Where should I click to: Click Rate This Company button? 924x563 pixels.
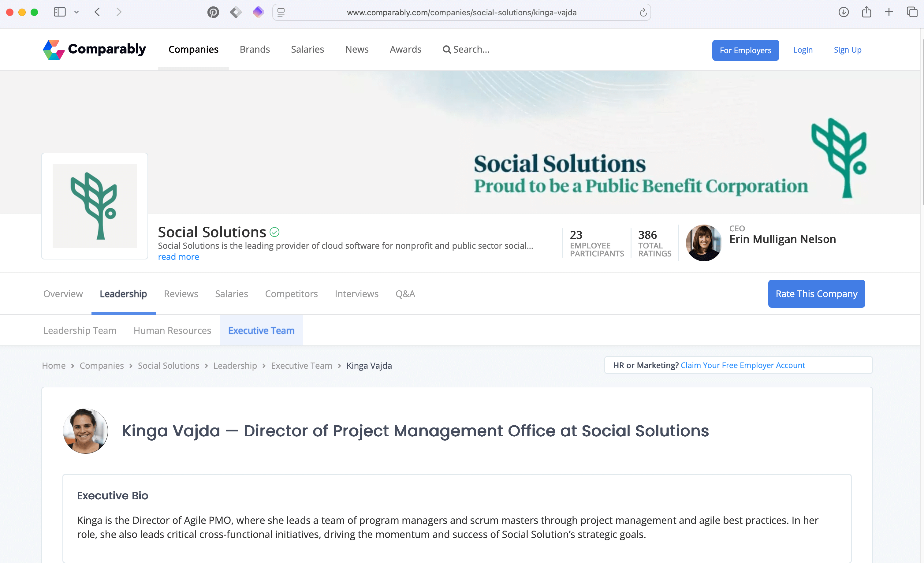[x=816, y=294]
